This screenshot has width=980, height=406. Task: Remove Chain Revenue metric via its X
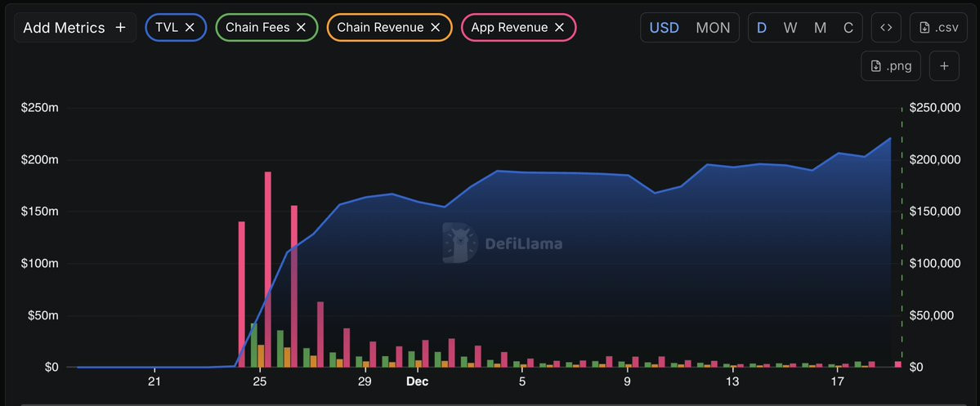coord(436,28)
